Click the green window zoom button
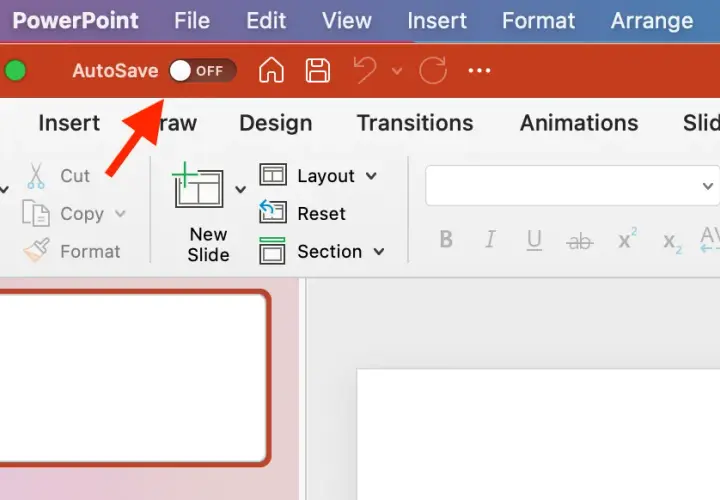This screenshot has width=720, height=500. [15, 71]
